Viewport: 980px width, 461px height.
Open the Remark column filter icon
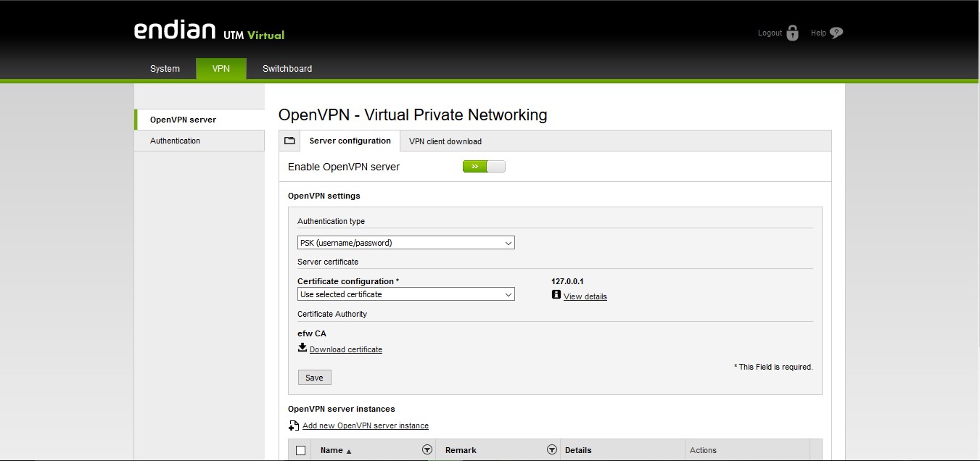click(551, 450)
